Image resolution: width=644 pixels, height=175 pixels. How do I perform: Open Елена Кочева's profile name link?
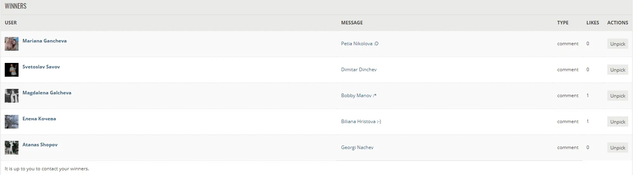pyautogui.click(x=39, y=119)
